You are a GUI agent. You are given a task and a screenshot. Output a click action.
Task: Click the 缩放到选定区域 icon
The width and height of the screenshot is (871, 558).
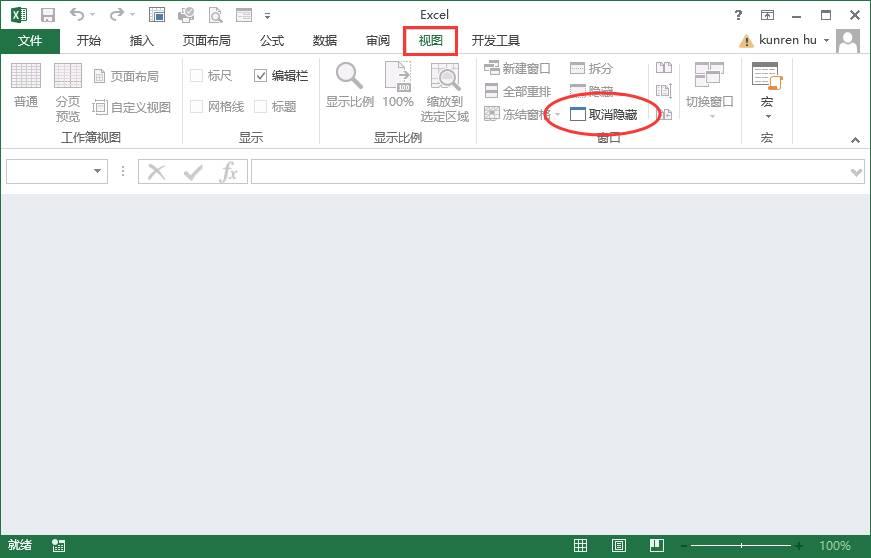(x=444, y=78)
